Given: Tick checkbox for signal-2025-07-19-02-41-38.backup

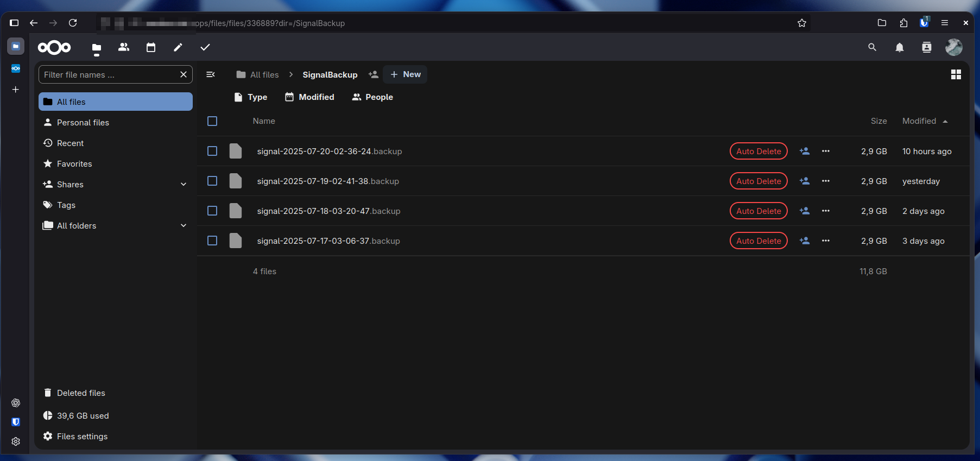Looking at the screenshot, I should (x=212, y=181).
